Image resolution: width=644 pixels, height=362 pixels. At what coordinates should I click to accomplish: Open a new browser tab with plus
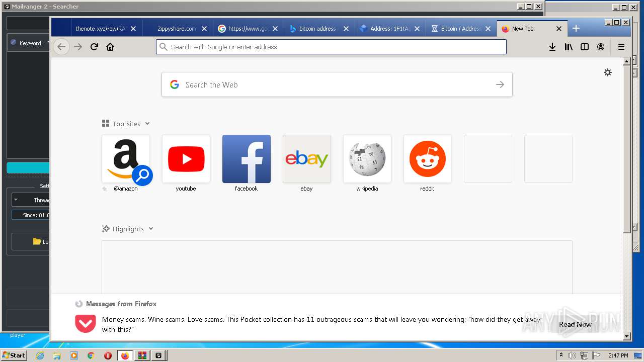(x=576, y=29)
